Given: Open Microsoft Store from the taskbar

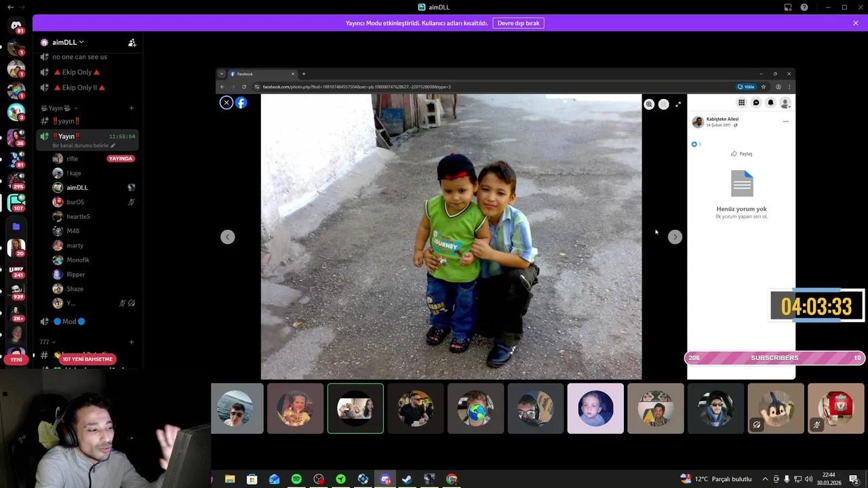Looking at the screenshot, I should point(252,479).
